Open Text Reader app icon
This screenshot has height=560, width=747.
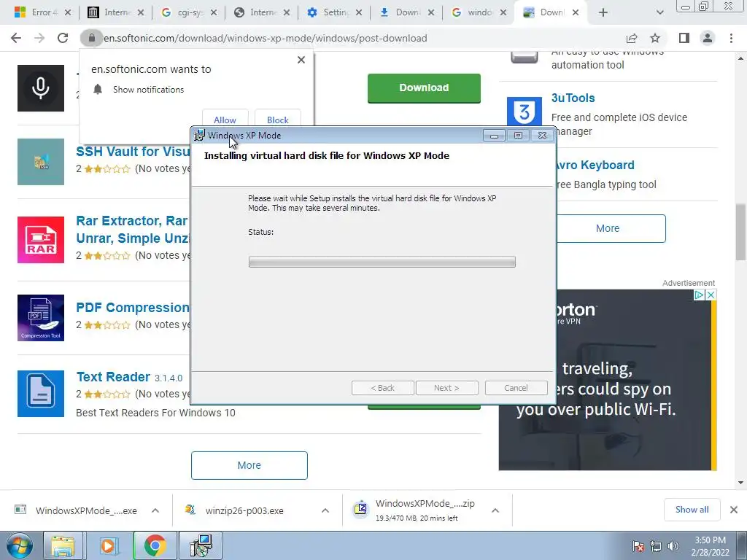41,394
